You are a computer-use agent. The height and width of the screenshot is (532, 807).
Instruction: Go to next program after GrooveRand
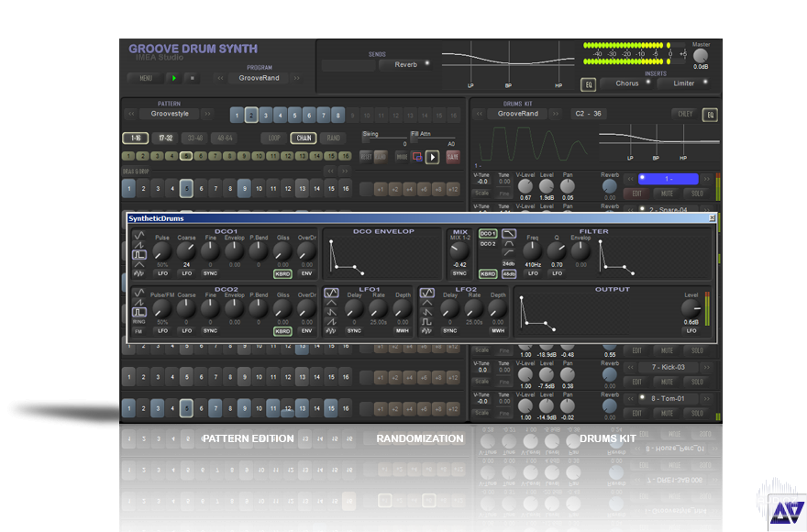coord(297,79)
